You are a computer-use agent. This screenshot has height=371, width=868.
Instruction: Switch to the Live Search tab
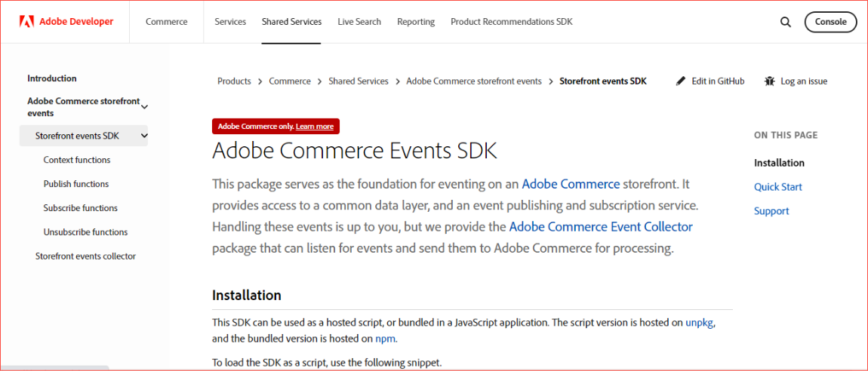[359, 22]
